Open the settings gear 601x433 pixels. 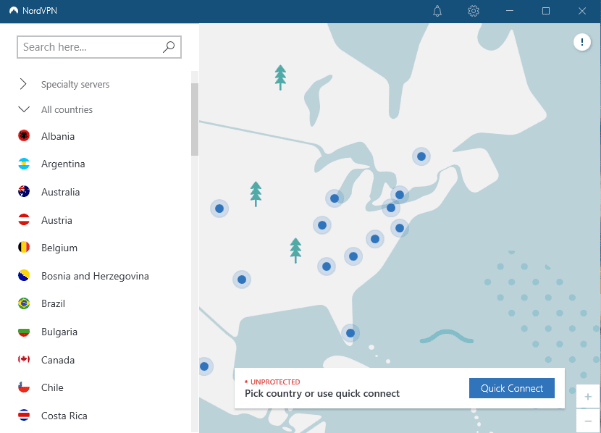point(473,11)
